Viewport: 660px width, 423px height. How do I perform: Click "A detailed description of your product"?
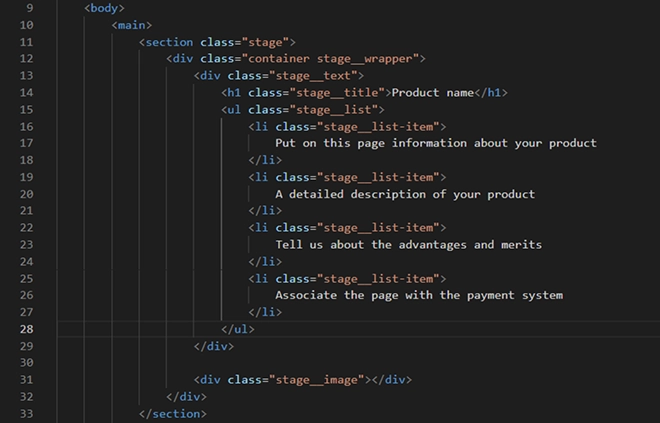405,194
